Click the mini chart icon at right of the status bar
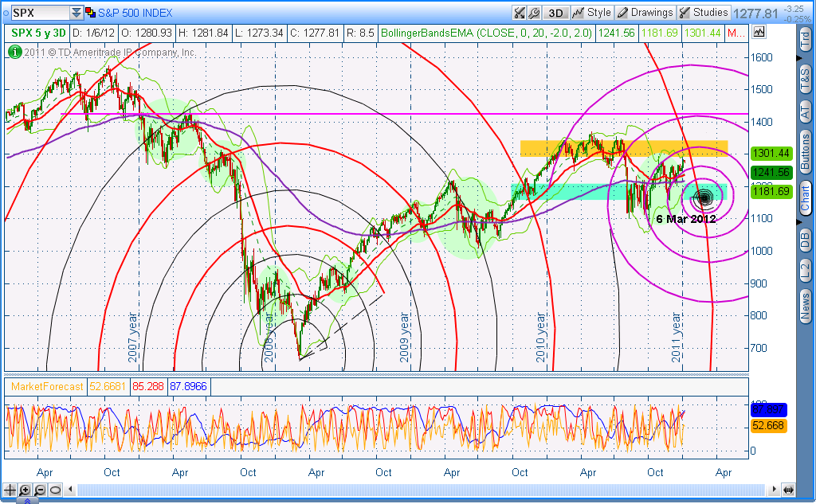Image resolution: width=816 pixels, height=504 pixels. (759, 33)
